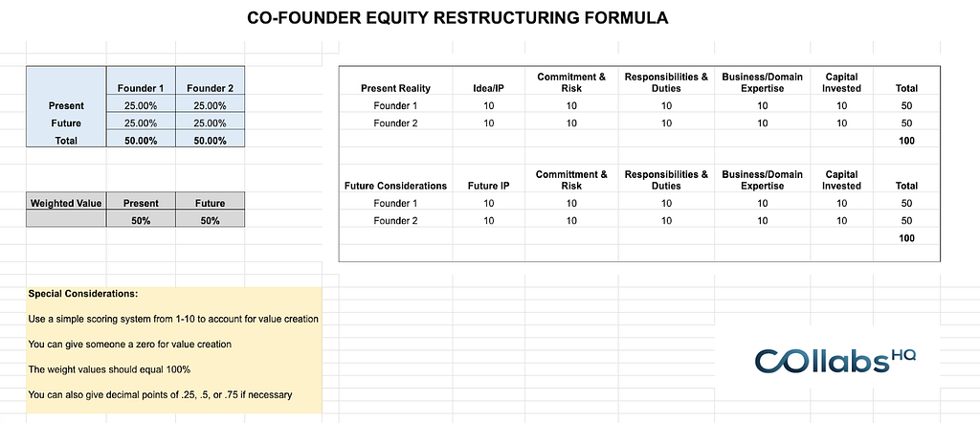The image size is (980, 423).
Task: Select Founder 2 Business/Domain Expertise in Future Considerations
Action: 762,220
